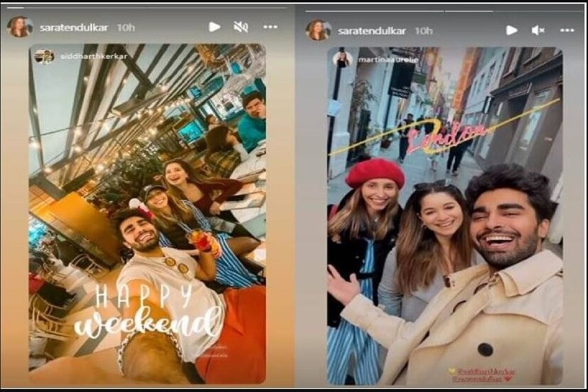Toggle sound on the London story
588x392 pixels.
pos(538,30)
